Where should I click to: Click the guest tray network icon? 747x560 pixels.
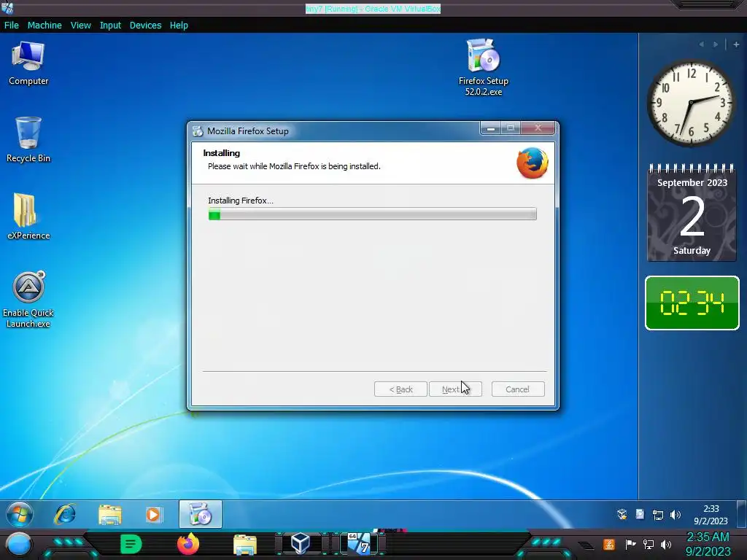click(x=658, y=515)
